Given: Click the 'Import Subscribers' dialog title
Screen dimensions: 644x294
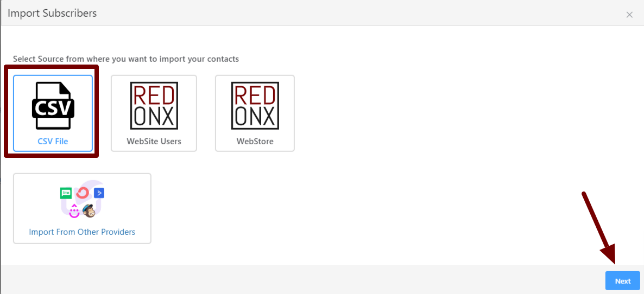Looking at the screenshot, I should (x=52, y=13).
